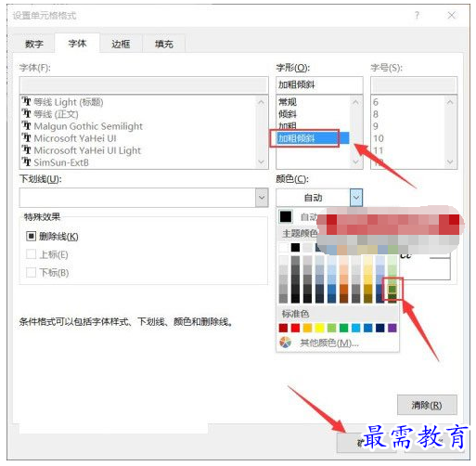Choose 加粗 font style
This screenshot has width=476, height=466.
[288, 125]
